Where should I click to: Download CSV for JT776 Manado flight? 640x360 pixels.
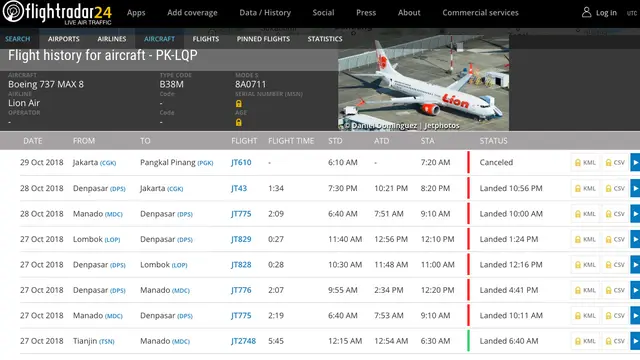pos(615,290)
